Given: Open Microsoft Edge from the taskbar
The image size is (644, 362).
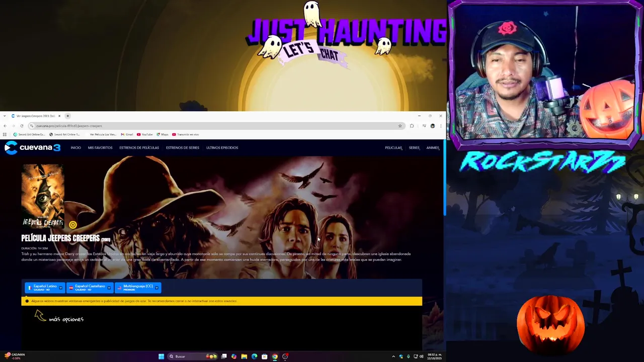Looking at the screenshot, I should coord(254,356).
